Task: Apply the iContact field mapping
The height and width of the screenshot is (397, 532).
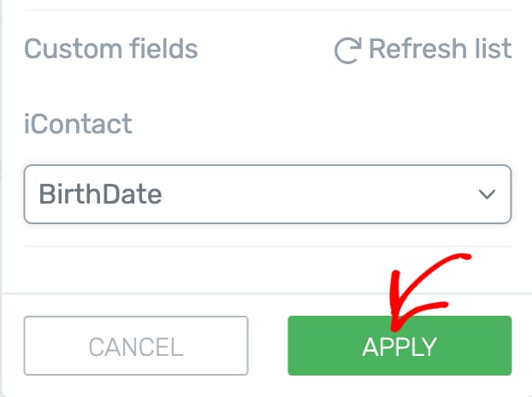Action: click(x=399, y=346)
